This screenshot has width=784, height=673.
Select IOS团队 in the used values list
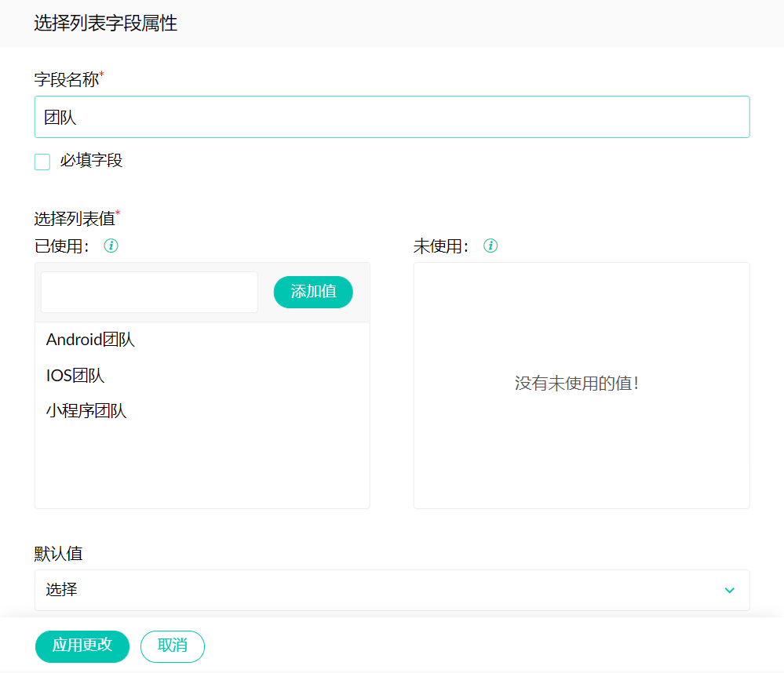75,376
